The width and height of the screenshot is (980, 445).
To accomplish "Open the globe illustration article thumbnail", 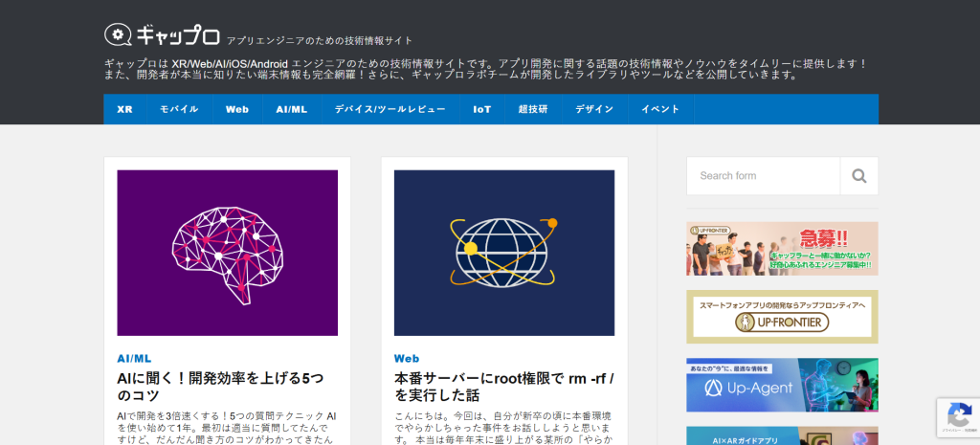I will click(x=503, y=253).
